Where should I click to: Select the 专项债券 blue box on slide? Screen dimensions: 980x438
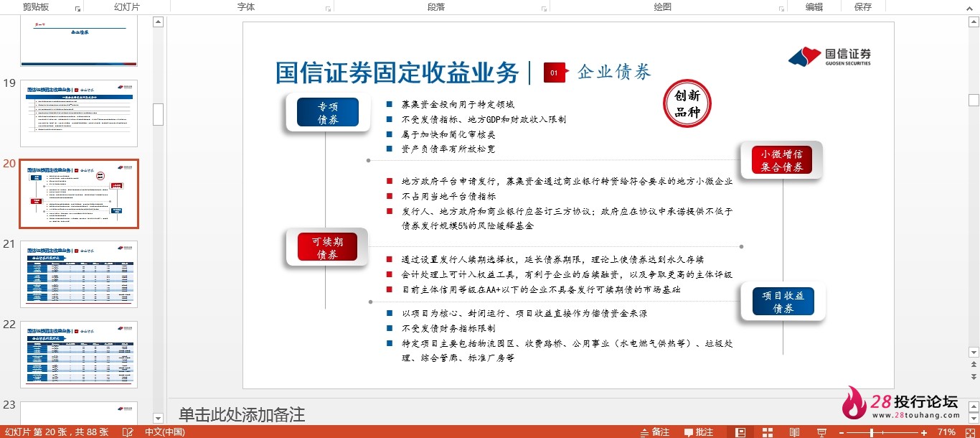pyautogui.click(x=328, y=113)
